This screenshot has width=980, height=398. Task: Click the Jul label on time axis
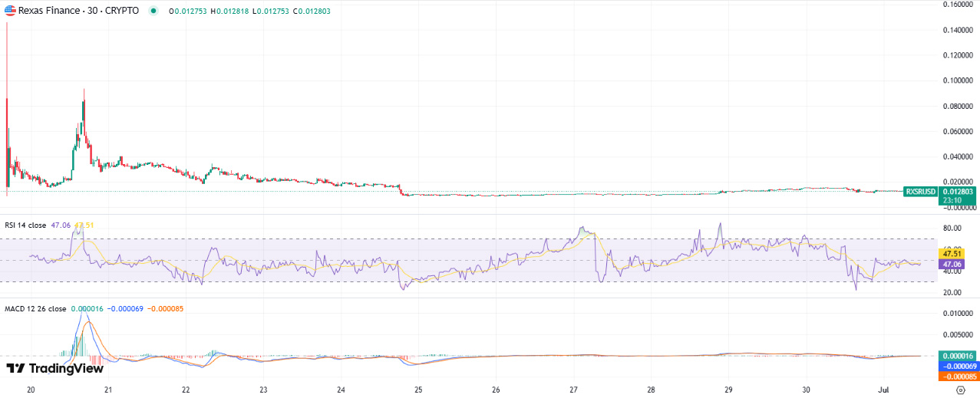(883, 389)
